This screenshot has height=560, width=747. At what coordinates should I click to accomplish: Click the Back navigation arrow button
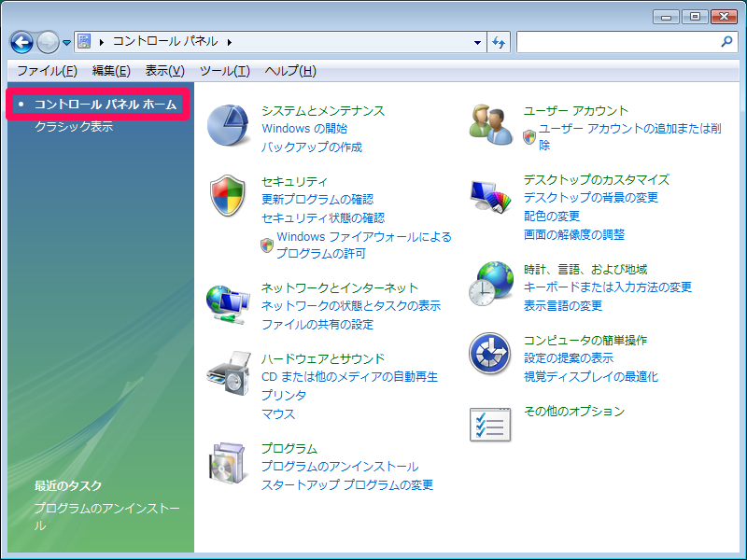pos(21,42)
